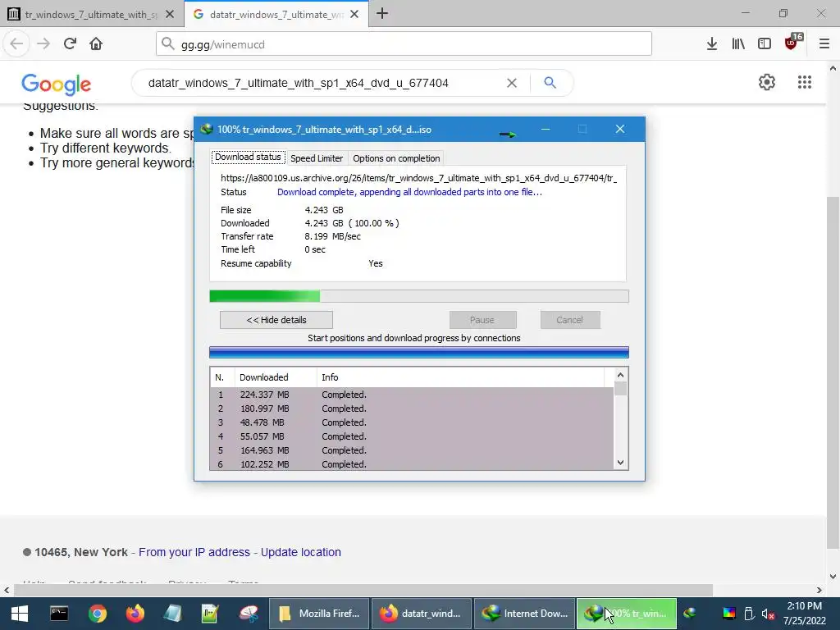
Task: Click the system tray IDM icon
Action: click(x=690, y=614)
